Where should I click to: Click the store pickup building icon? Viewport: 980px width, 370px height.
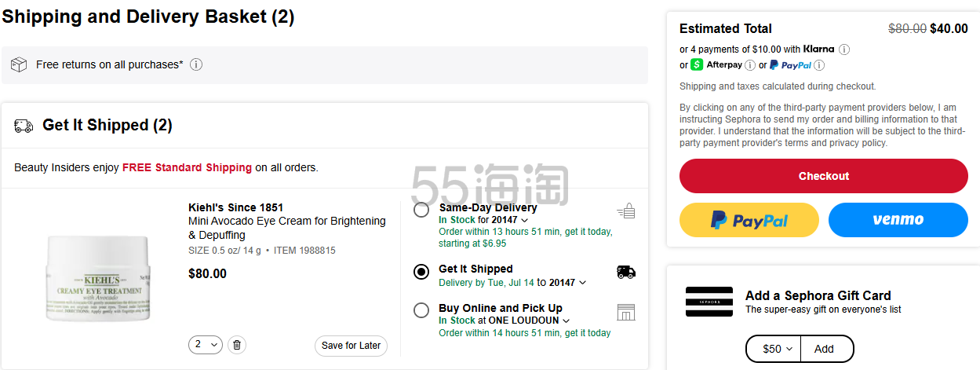pos(626,312)
